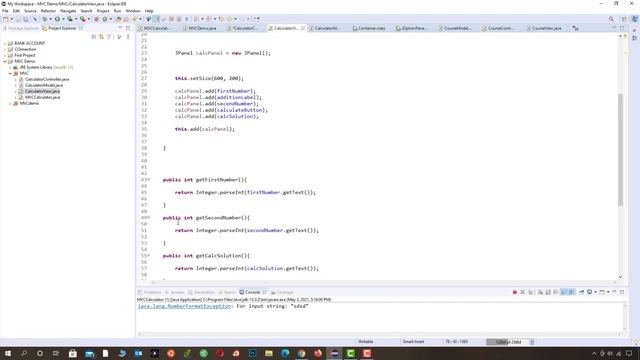Expand JRE System Library node
Viewport: 640px width, 360px height.
point(10,67)
